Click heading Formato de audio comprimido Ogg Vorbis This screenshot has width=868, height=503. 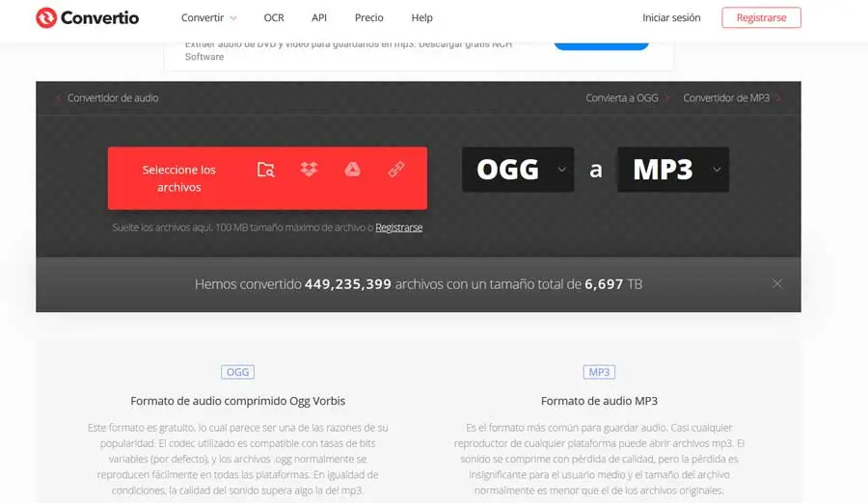click(237, 401)
